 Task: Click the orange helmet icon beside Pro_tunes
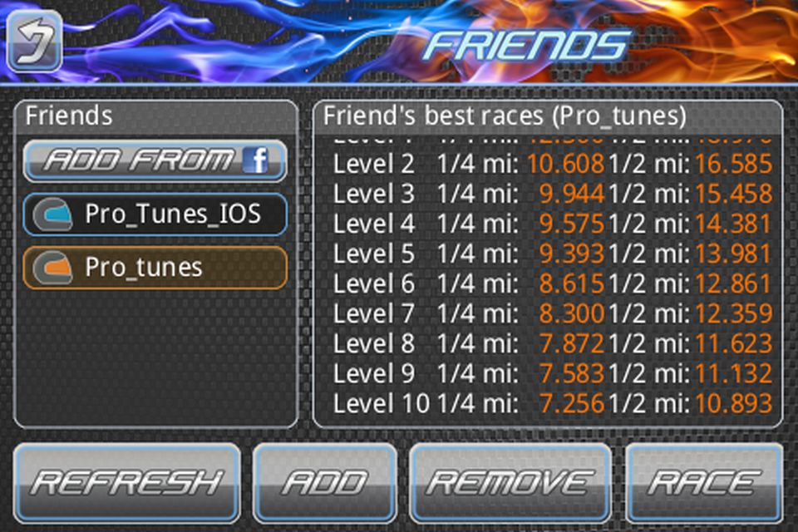(x=52, y=268)
